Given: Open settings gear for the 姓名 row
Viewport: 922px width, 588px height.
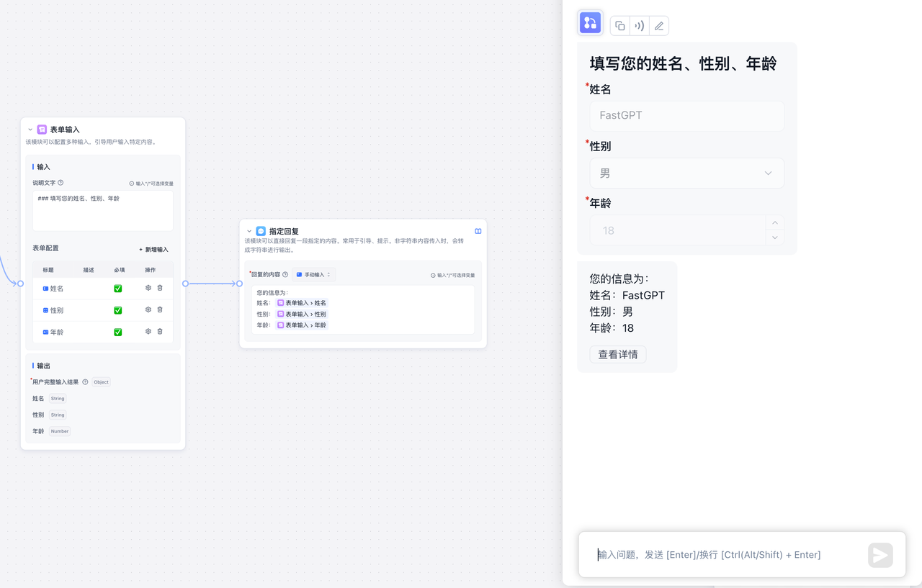Looking at the screenshot, I should pyautogui.click(x=148, y=288).
